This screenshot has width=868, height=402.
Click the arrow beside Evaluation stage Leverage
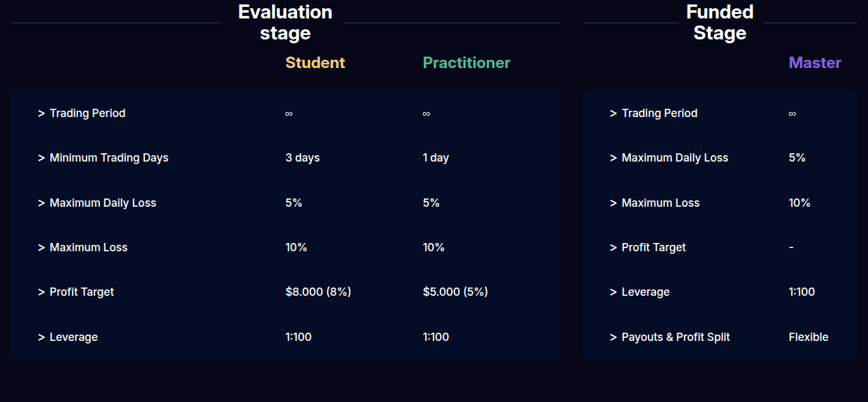pyautogui.click(x=41, y=337)
